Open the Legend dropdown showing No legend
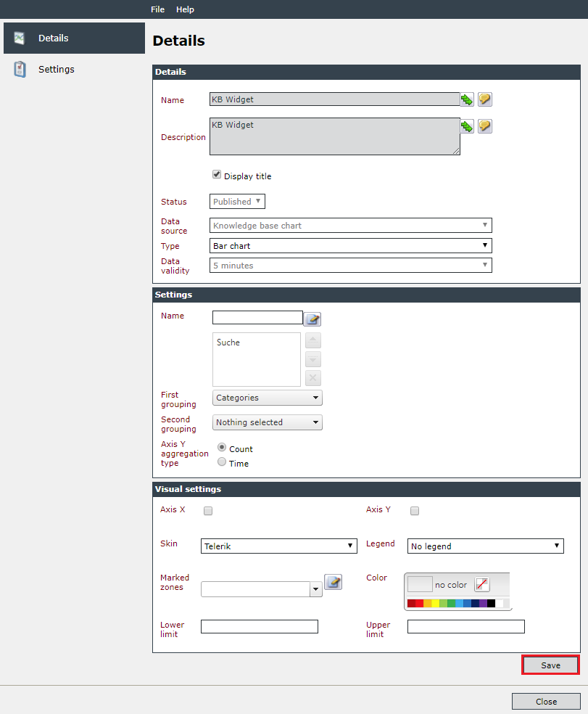This screenshot has height=714, width=588. tap(485, 546)
